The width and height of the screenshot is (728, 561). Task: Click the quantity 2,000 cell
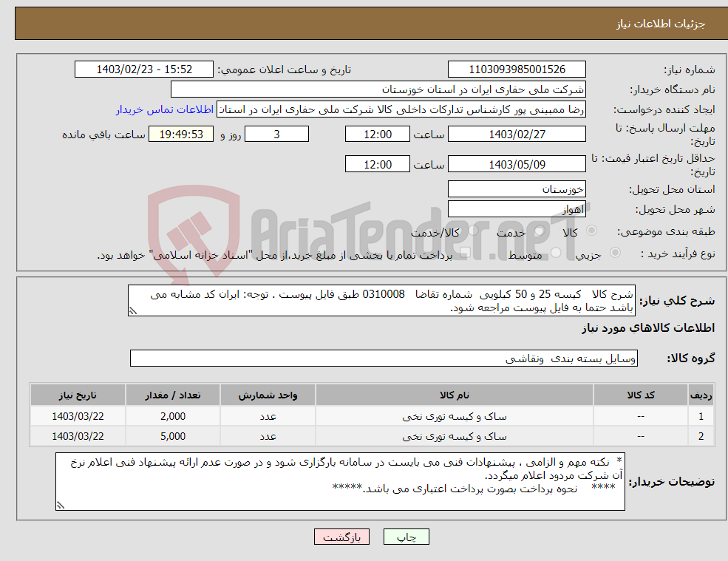[x=173, y=417]
